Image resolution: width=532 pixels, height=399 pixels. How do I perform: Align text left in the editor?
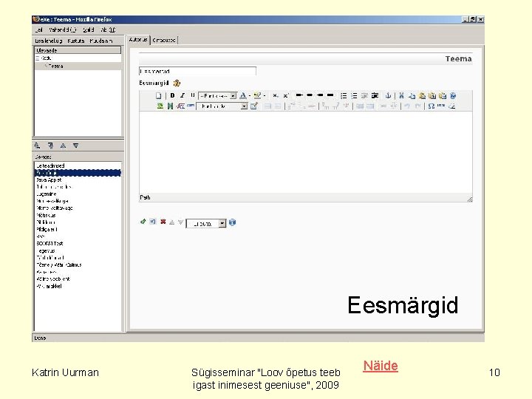pos(299,95)
